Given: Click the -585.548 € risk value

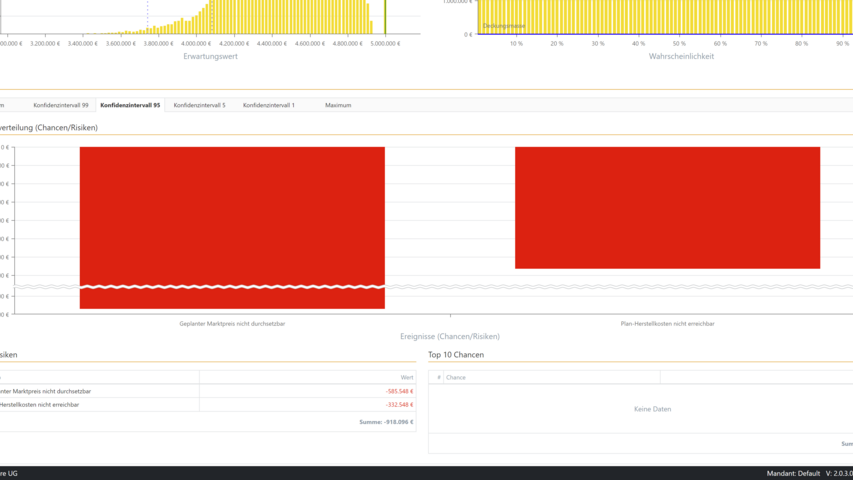Looking at the screenshot, I should 399,391.
